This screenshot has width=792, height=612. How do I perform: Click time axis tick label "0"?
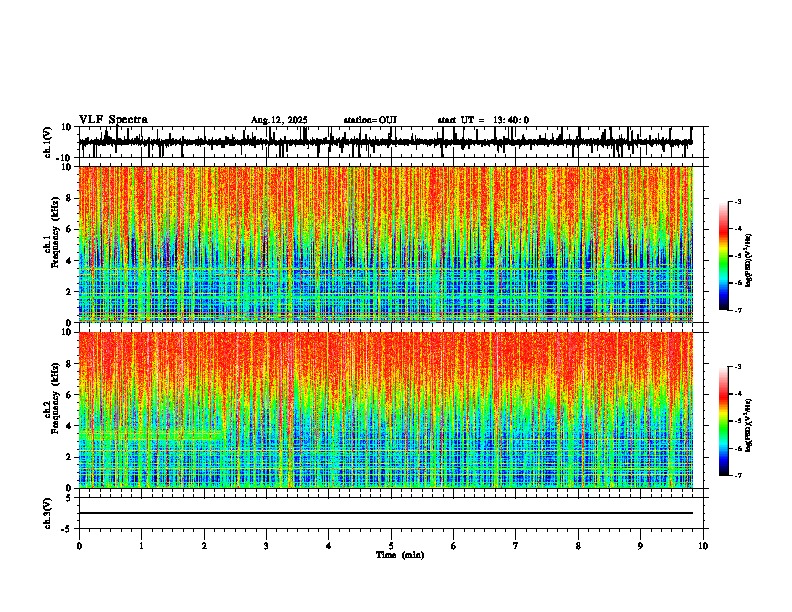(79, 546)
